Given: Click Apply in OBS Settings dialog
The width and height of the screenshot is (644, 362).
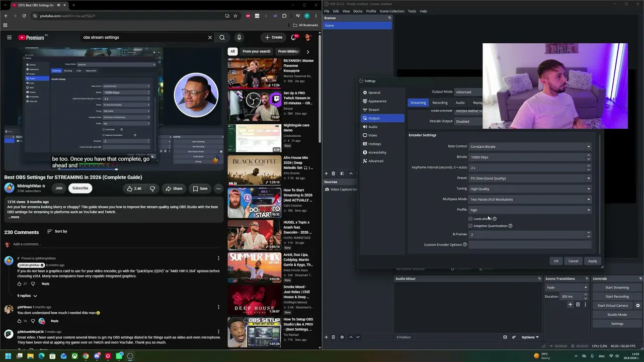Looking at the screenshot, I should coord(592,261).
